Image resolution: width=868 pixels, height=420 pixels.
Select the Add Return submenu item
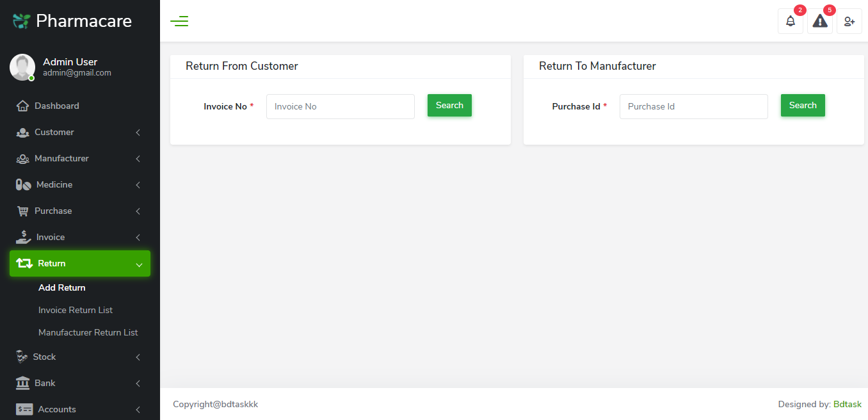[x=62, y=287]
